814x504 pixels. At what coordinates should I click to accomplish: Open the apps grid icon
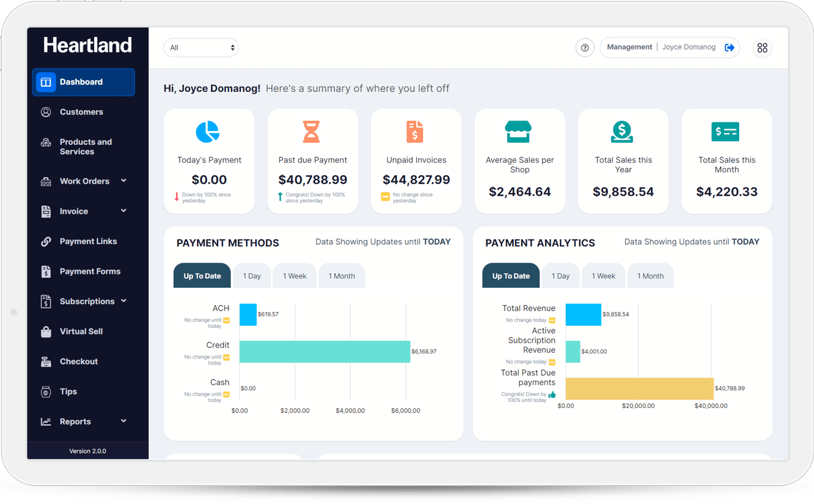click(762, 48)
